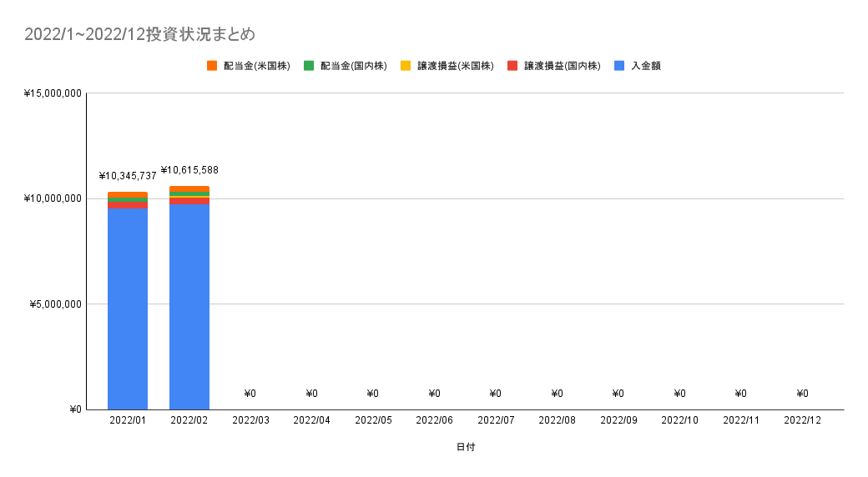Click the 2022/11 axis label
The height and width of the screenshot is (477, 868).
[x=741, y=420]
